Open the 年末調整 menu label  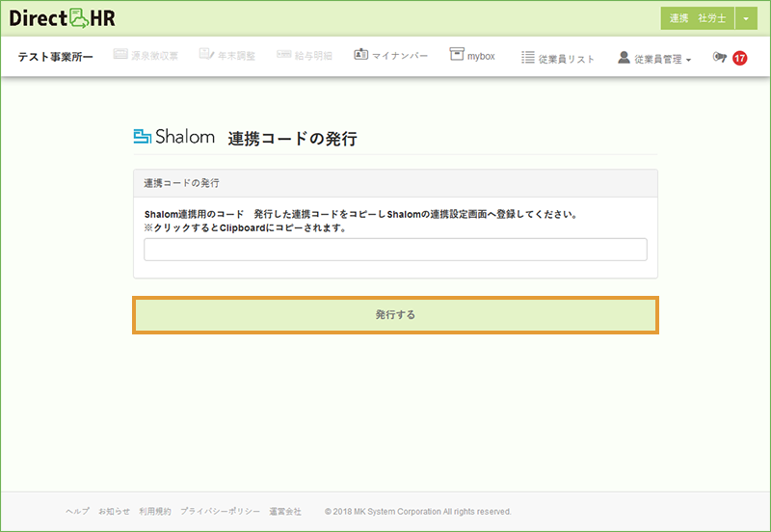click(236, 56)
